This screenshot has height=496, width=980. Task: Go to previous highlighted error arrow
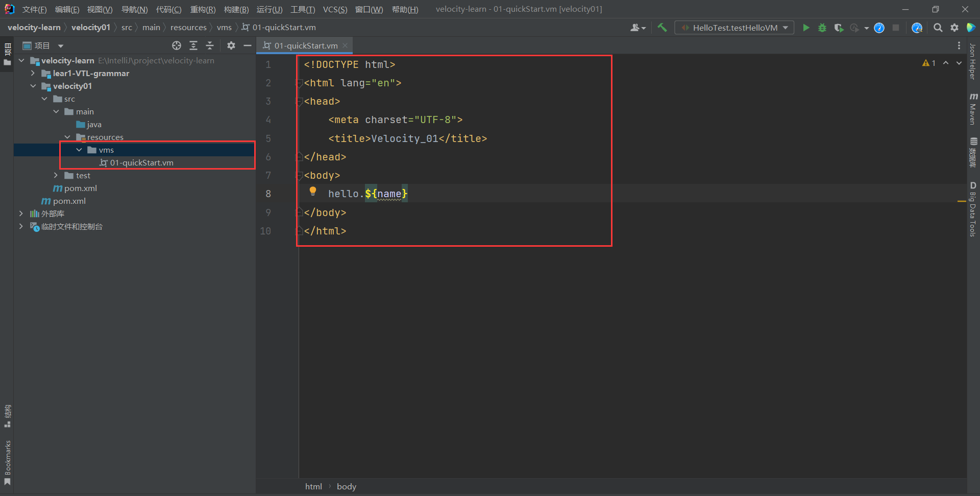[946, 63]
